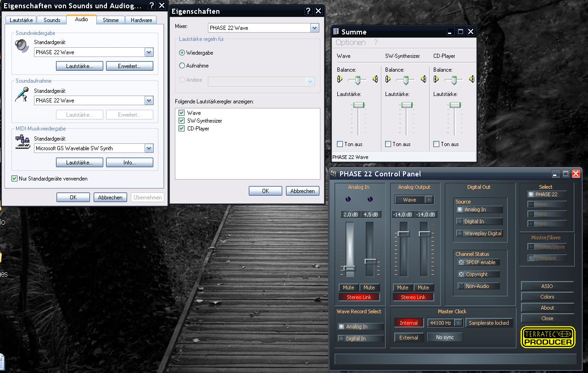
Task: Open Soundaufnahme Standardgerät dropdown
Action: [149, 101]
